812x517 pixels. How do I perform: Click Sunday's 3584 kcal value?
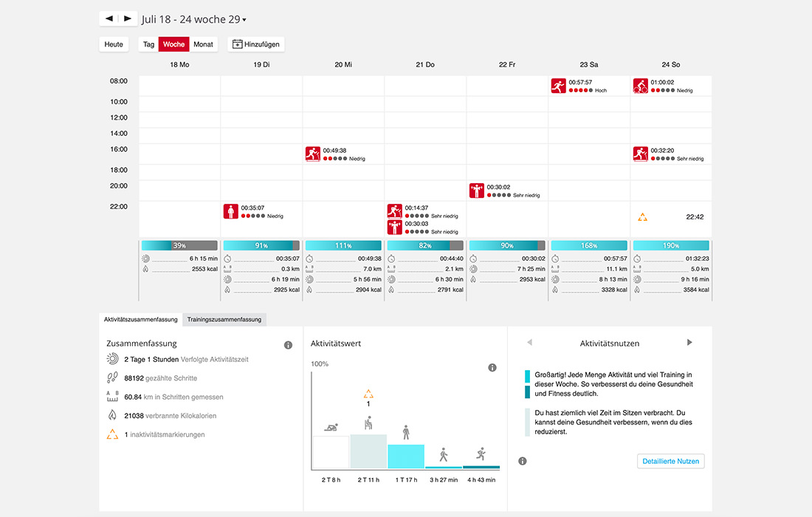[696, 290]
